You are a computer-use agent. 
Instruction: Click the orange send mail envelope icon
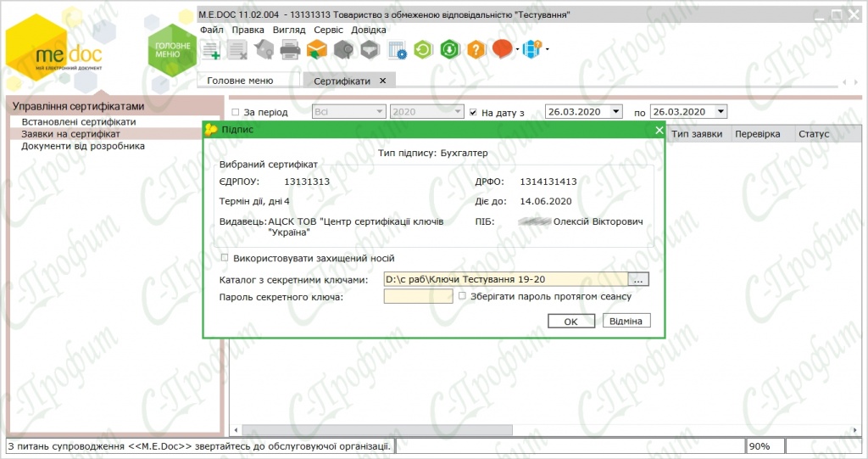[x=317, y=50]
